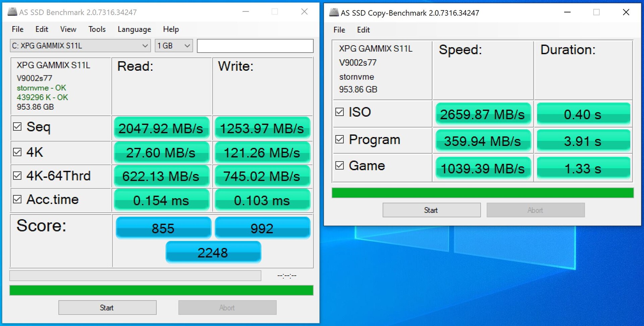Toggle the Game copy test checkbox
Image resolution: width=644 pixels, height=326 pixels.
(339, 166)
